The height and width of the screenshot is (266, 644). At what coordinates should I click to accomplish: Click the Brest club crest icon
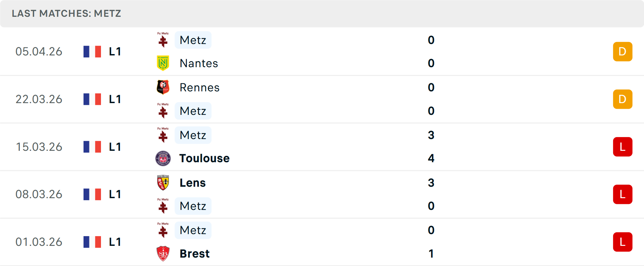pyautogui.click(x=163, y=254)
